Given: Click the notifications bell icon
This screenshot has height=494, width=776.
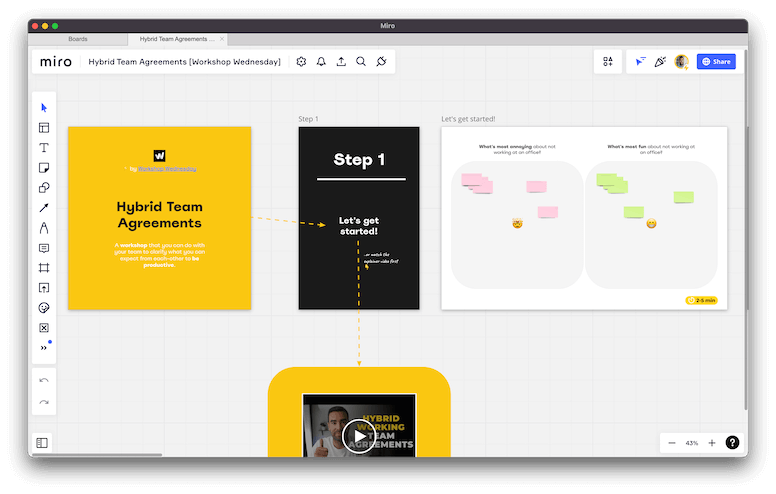Looking at the screenshot, I should [x=321, y=62].
